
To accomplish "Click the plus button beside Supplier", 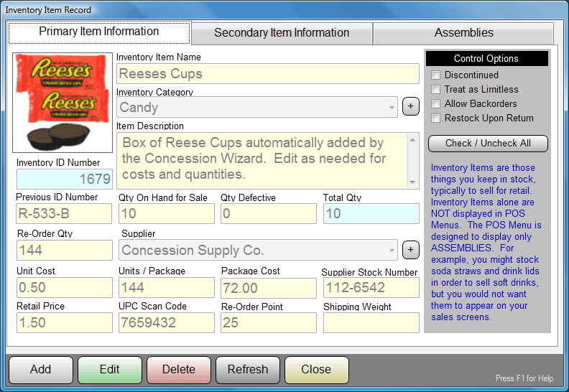I will click(410, 250).
